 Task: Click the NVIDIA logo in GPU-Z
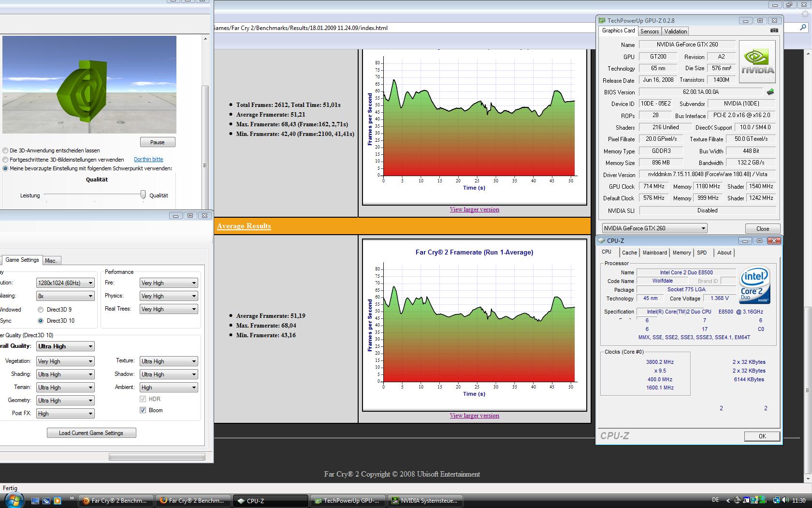pos(757,61)
